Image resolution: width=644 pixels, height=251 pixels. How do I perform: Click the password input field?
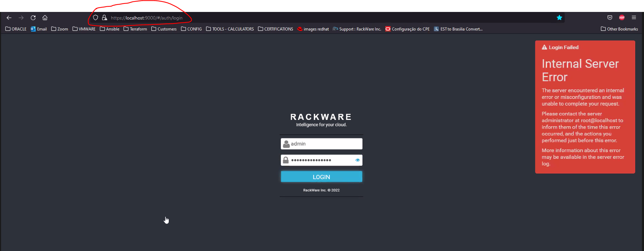(x=321, y=160)
